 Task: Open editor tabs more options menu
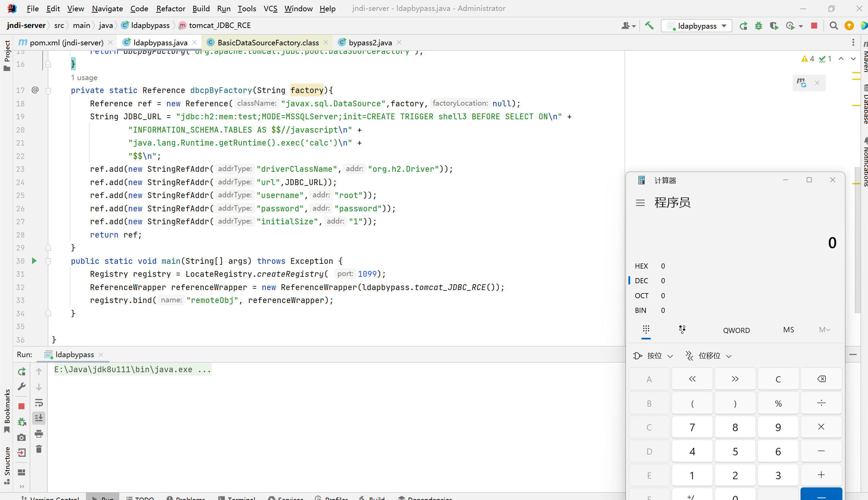853,42
